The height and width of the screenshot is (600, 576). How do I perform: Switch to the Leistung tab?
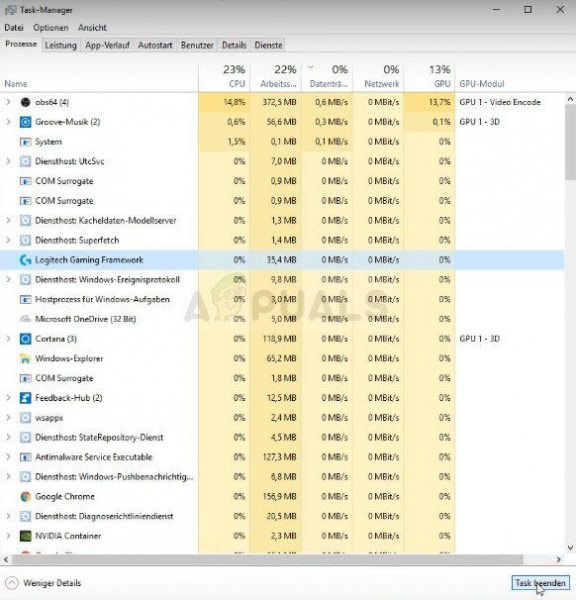point(60,45)
